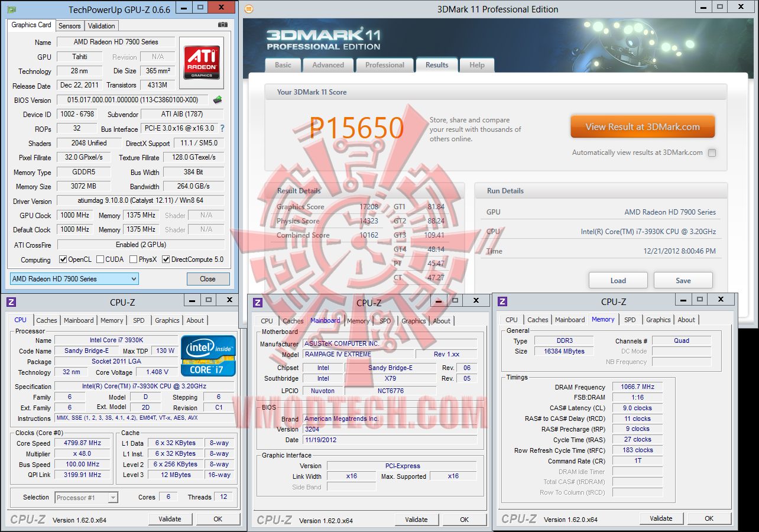The image size is (759, 532).
Task: Open the Caches tab in the CPU-Z processor window
Action: tap(47, 320)
